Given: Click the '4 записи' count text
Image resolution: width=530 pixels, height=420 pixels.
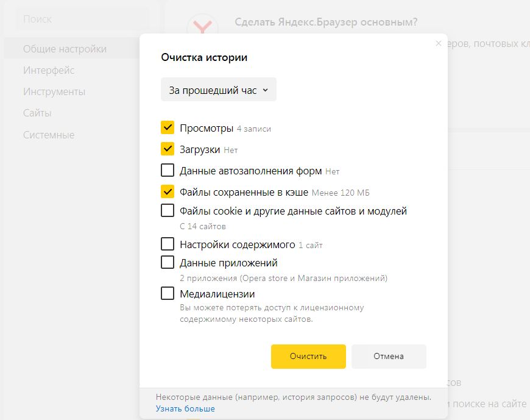Looking at the screenshot, I should point(254,129).
